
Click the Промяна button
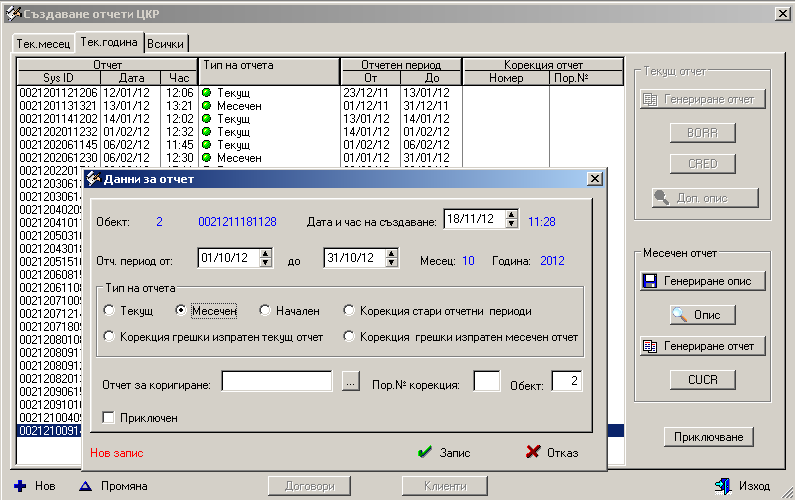tap(114, 486)
